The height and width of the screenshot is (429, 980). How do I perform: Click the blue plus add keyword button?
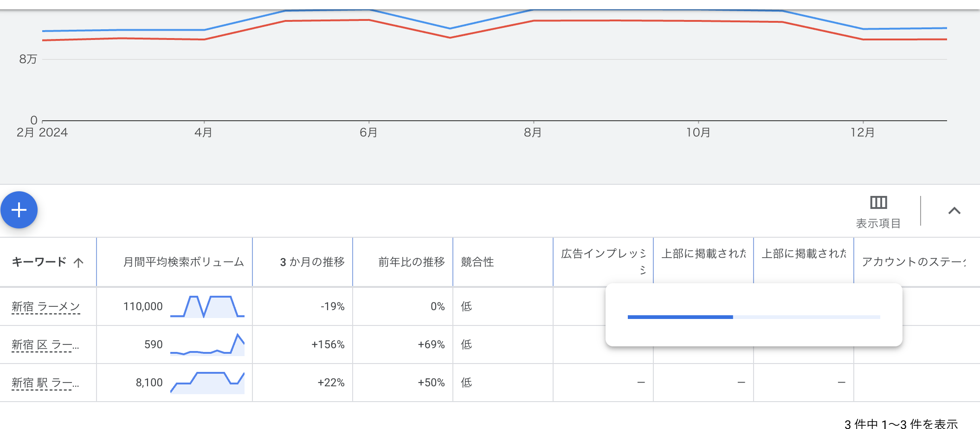[19, 210]
